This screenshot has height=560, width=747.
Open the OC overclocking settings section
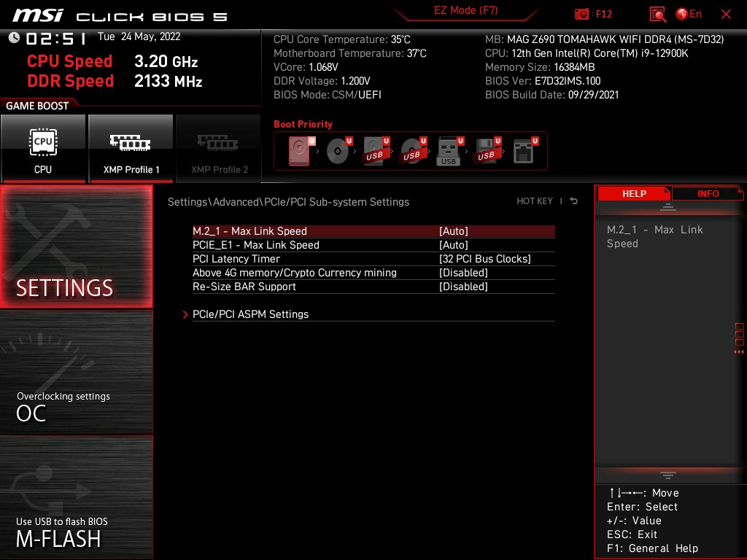(x=76, y=373)
